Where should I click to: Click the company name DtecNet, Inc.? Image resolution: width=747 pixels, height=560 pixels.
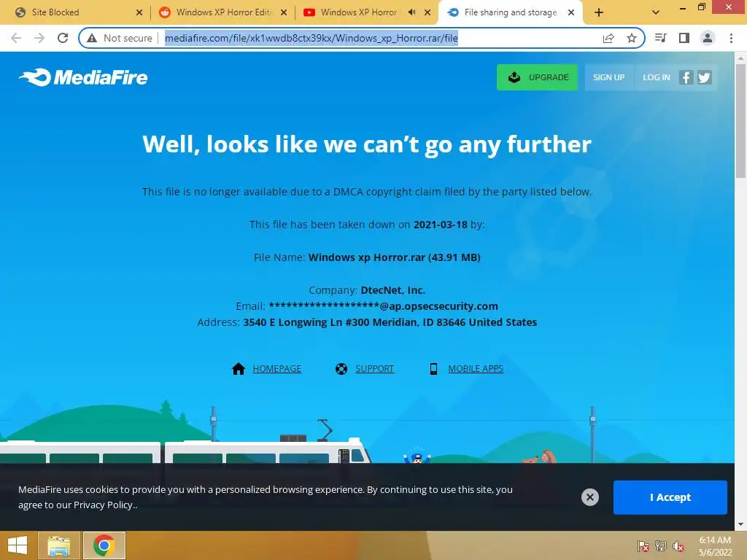tap(393, 290)
